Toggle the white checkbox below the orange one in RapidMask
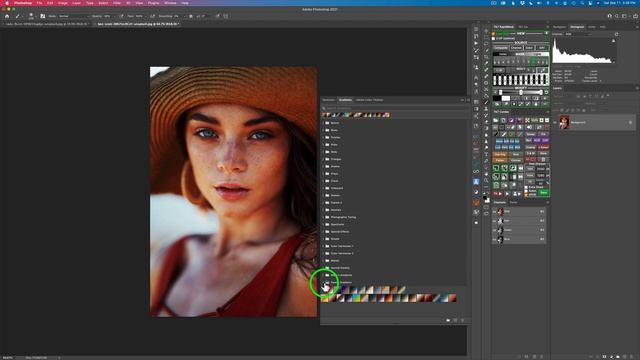The width and height of the screenshot is (640, 360). 494,38
